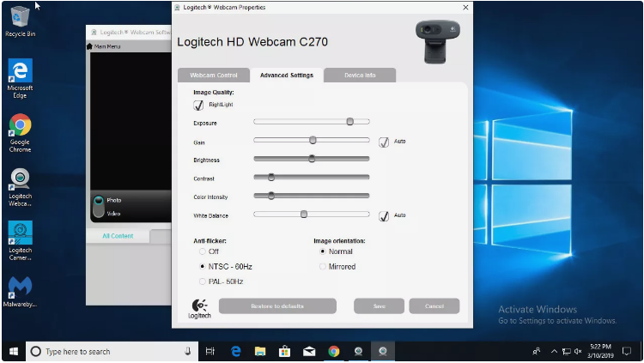Click the Main Menu home icon
The width and height of the screenshot is (644, 363).
point(89,46)
